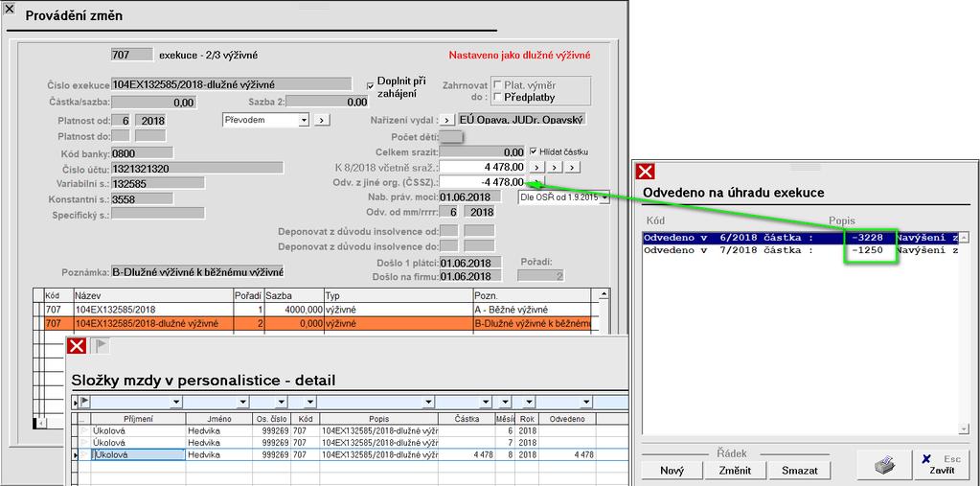Open the Rok column filter dropdown
Image resolution: width=980 pixels, height=486 pixels.
click(x=529, y=402)
